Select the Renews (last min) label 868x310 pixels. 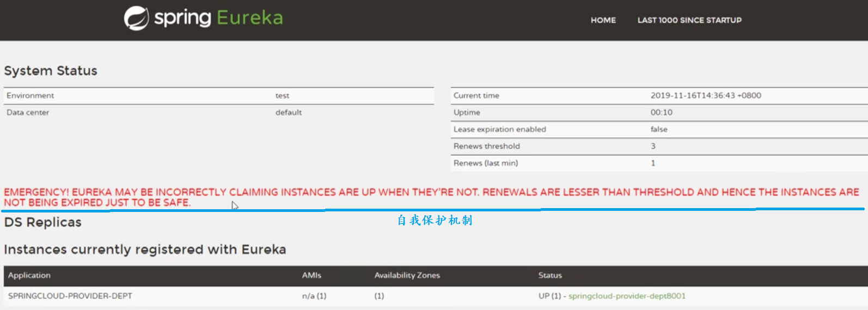pyautogui.click(x=486, y=163)
